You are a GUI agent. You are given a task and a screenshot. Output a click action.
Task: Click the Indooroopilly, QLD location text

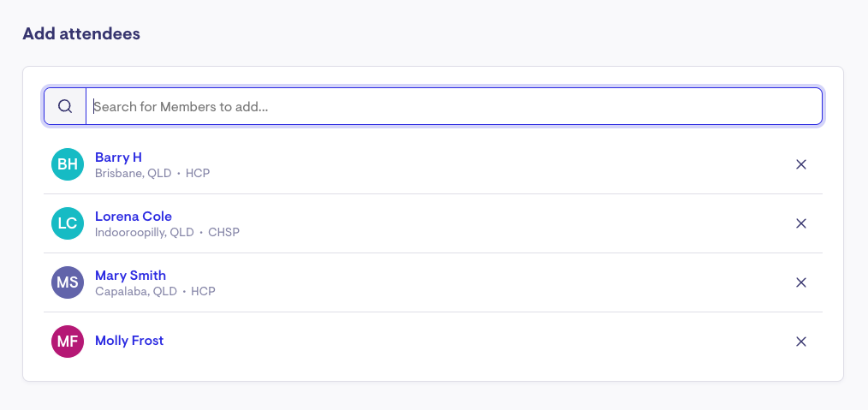click(144, 232)
